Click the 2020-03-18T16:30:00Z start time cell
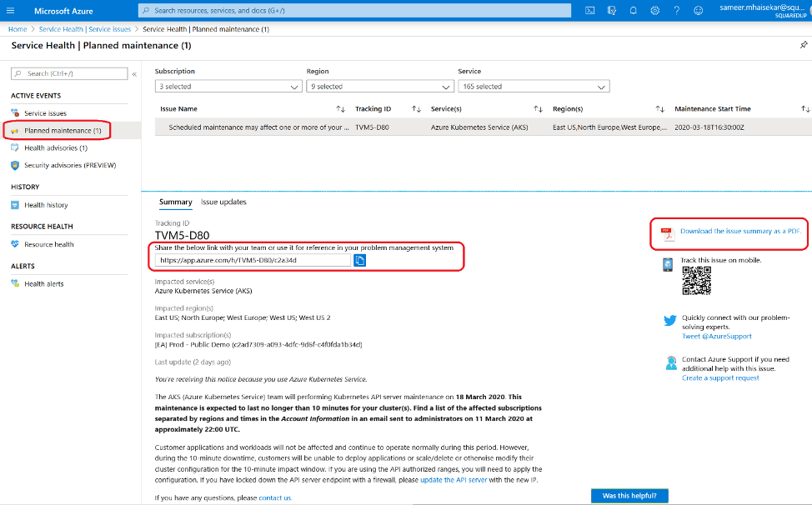This screenshot has width=812, height=505. coord(709,127)
